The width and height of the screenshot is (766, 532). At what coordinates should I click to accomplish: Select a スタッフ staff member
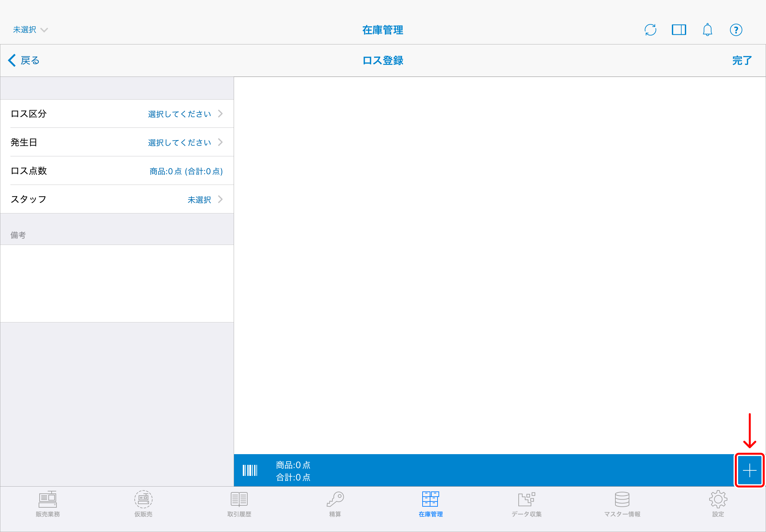click(x=117, y=199)
